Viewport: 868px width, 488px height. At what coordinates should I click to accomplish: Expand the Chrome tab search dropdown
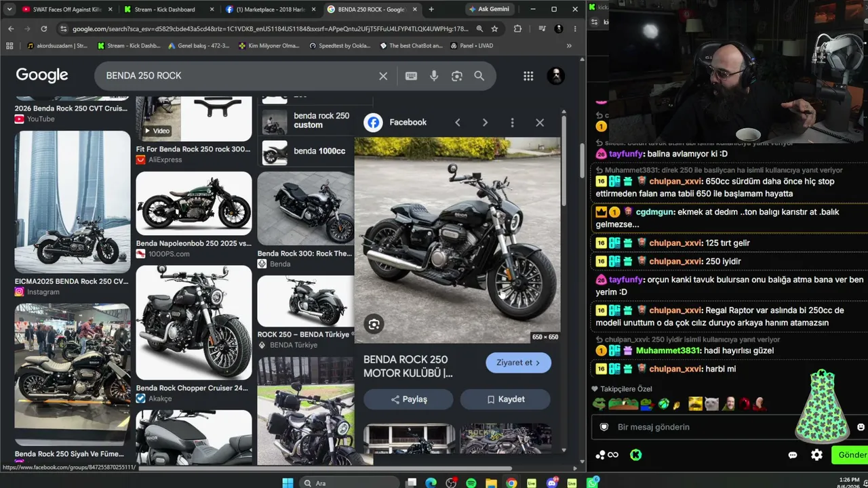point(11,9)
